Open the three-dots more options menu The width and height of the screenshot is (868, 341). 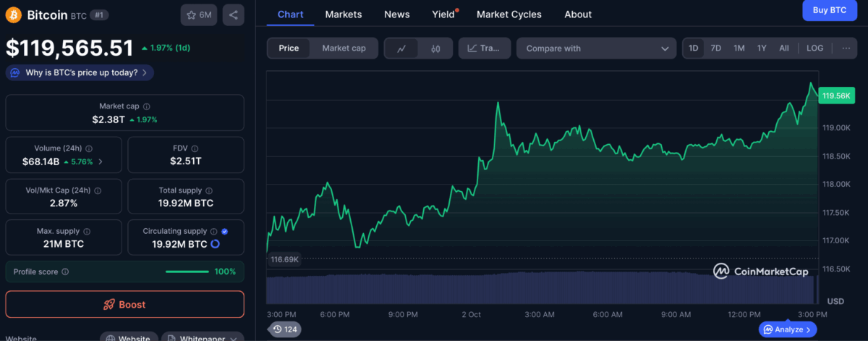click(846, 48)
